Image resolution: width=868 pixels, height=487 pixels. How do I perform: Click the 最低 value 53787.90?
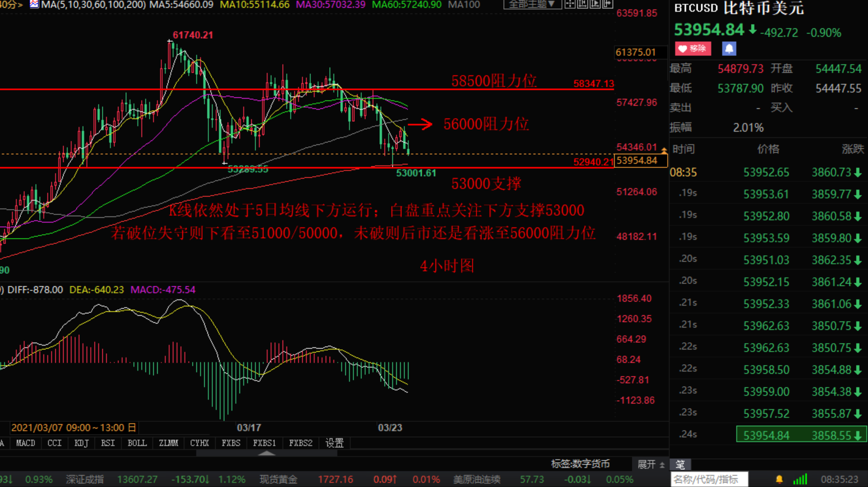[x=740, y=88]
